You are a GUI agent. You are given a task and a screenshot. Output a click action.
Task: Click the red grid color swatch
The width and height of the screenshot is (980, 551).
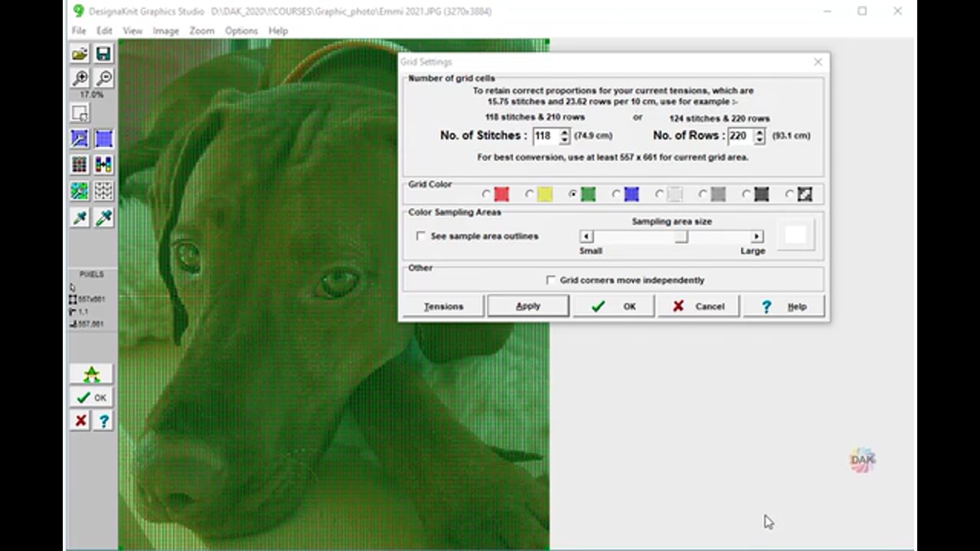pos(501,194)
